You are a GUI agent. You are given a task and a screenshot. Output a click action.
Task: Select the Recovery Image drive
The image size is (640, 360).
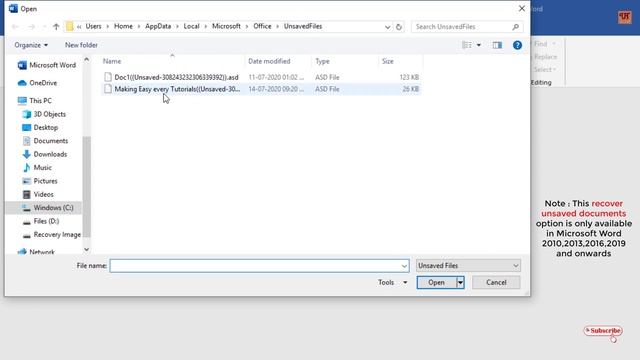[51, 235]
